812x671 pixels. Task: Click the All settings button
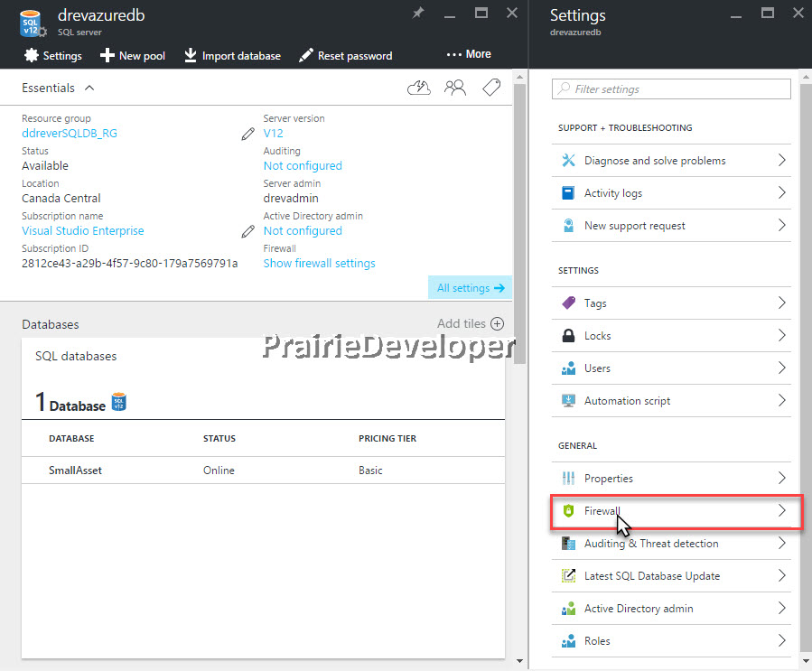[x=471, y=288]
